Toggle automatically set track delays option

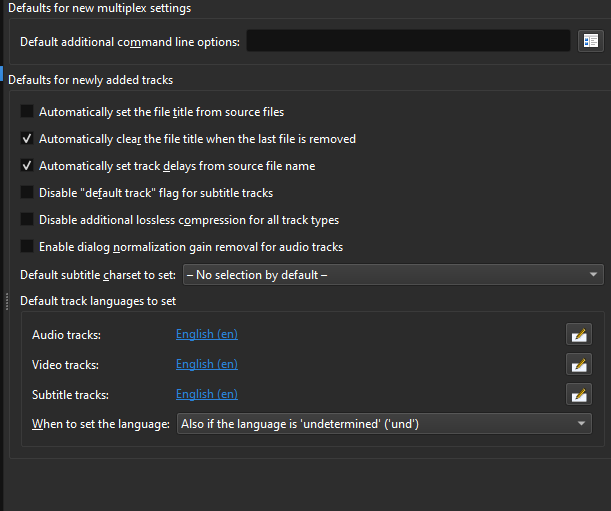[27, 166]
